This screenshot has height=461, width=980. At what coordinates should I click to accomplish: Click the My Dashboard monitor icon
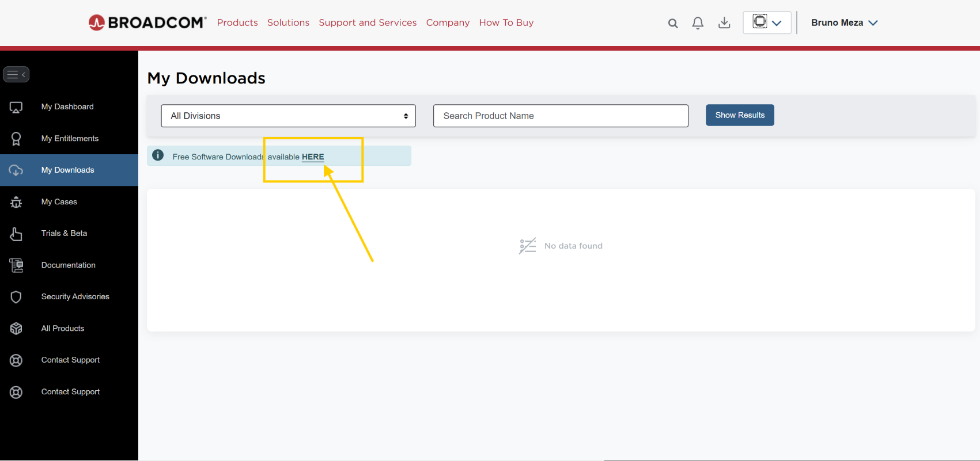(16, 107)
